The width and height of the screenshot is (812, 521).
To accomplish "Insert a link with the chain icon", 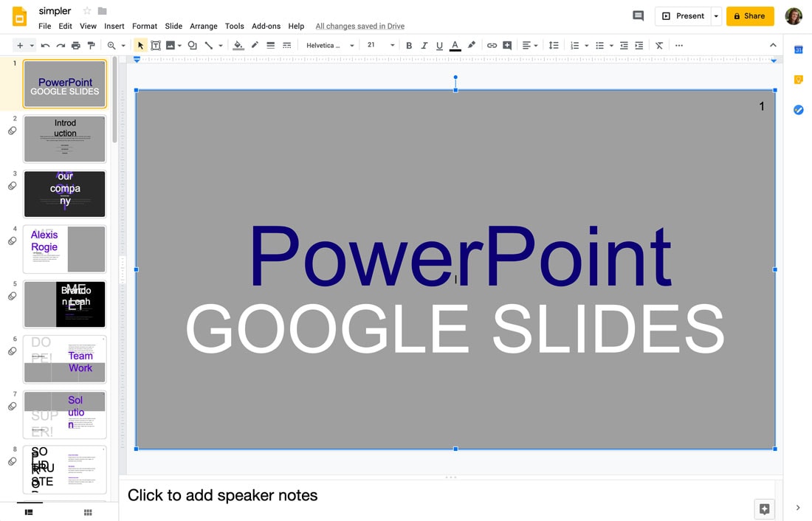I will tap(492, 46).
